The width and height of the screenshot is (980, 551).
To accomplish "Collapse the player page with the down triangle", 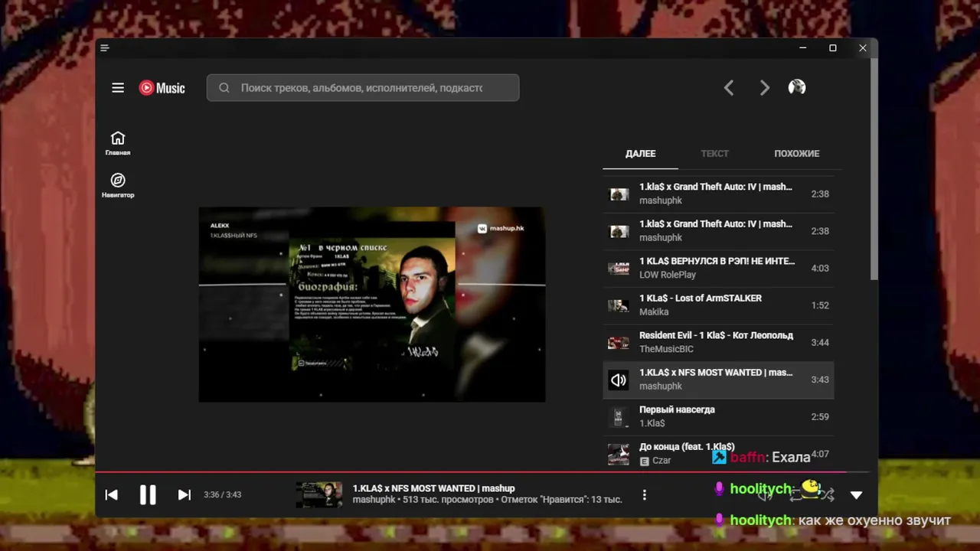I will pyautogui.click(x=857, y=495).
